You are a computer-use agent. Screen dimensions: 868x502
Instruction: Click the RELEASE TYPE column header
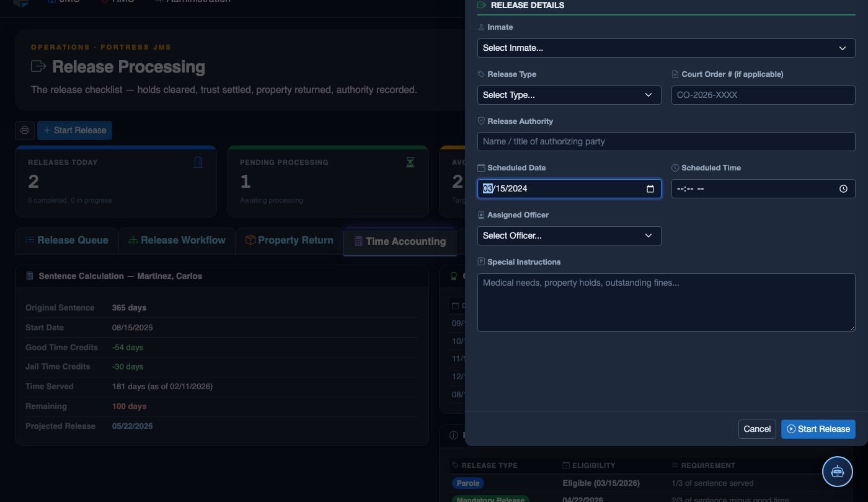(x=485, y=465)
